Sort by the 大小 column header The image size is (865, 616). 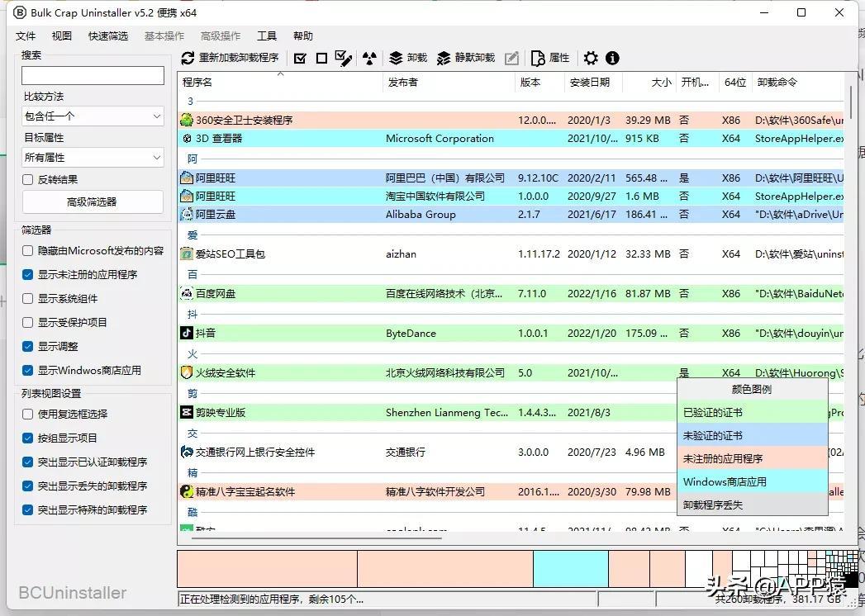pos(649,83)
